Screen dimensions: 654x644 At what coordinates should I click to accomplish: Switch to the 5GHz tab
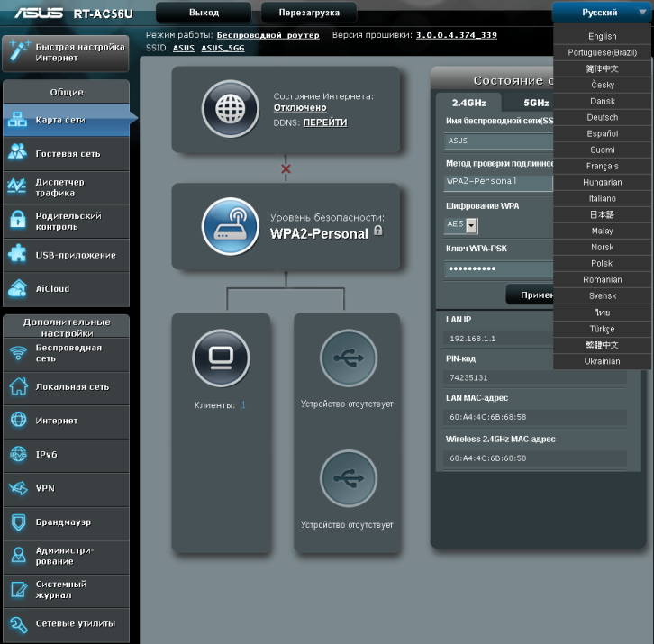pos(535,103)
